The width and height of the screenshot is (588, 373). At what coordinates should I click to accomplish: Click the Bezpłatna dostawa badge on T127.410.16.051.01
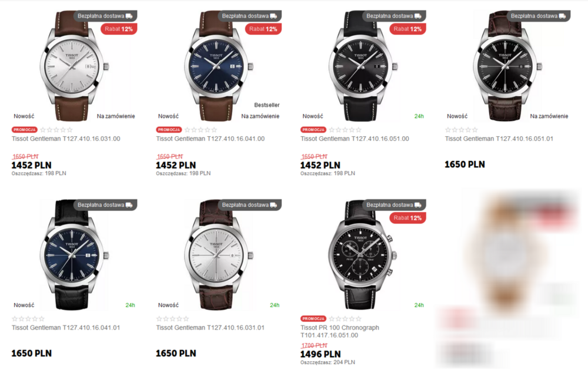pos(538,16)
